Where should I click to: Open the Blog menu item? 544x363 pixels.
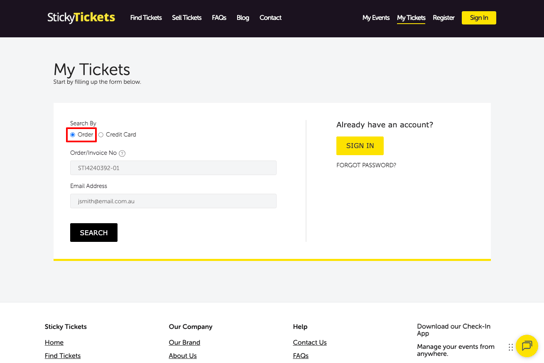[243, 18]
